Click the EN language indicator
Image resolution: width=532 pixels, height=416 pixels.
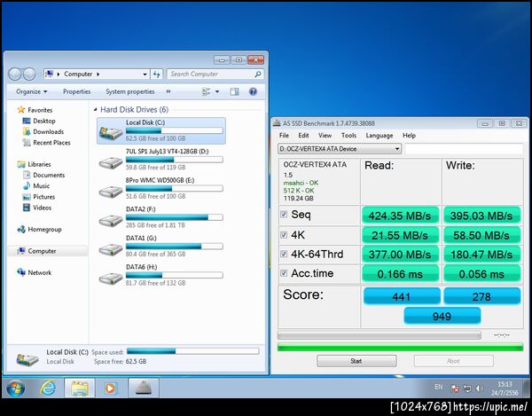tap(438, 387)
